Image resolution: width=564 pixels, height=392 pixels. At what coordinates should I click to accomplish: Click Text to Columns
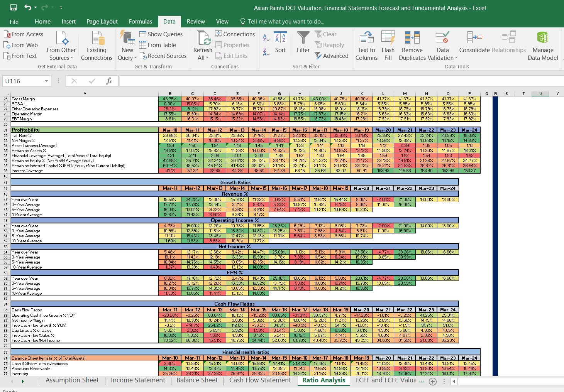(x=366, y=46)
